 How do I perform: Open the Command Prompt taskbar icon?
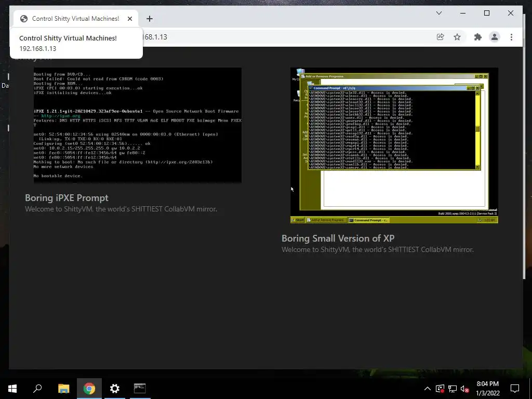coord(140,389)
